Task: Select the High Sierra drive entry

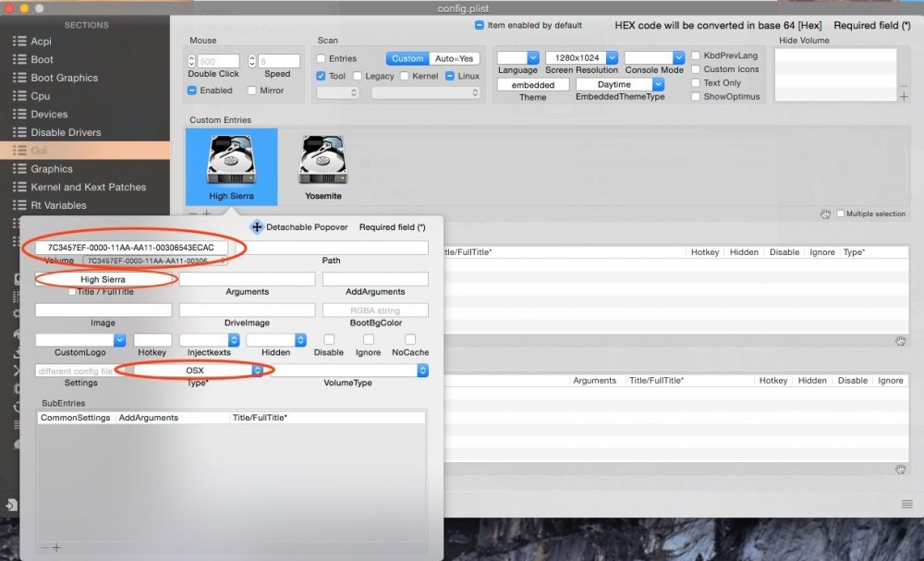Action: (x=231, y=166)
